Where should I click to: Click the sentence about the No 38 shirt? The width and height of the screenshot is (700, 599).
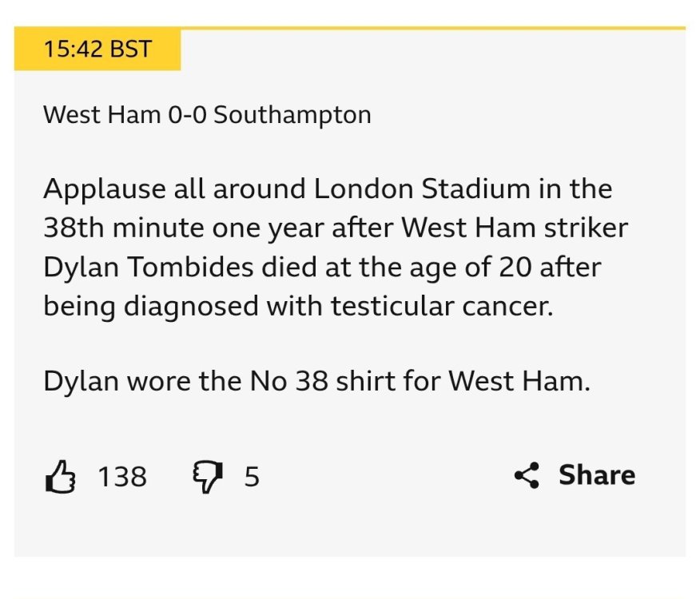(x=316, y=381)
